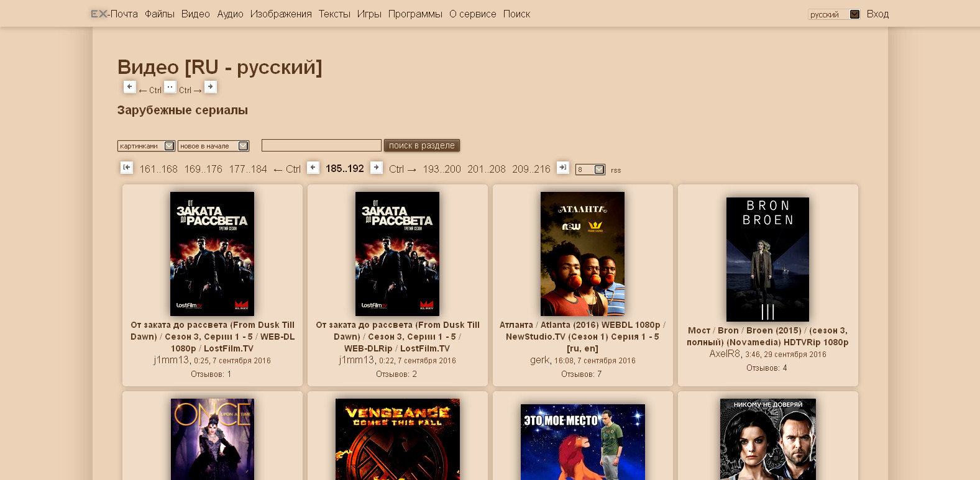Open the Atlanta poster thumbnail
980x480 pixels.
click(583, 253)
